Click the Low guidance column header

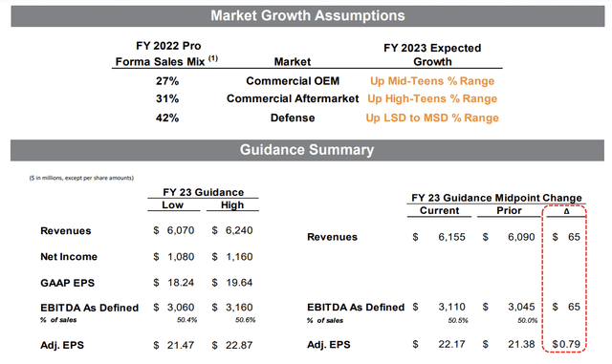click(172, 204)
